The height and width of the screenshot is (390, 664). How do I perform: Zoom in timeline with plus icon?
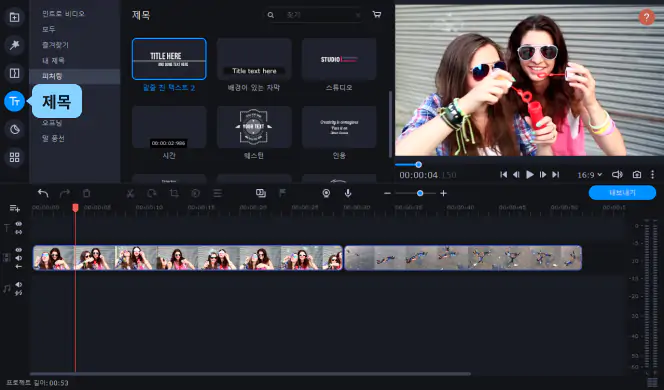pos(443,194)
